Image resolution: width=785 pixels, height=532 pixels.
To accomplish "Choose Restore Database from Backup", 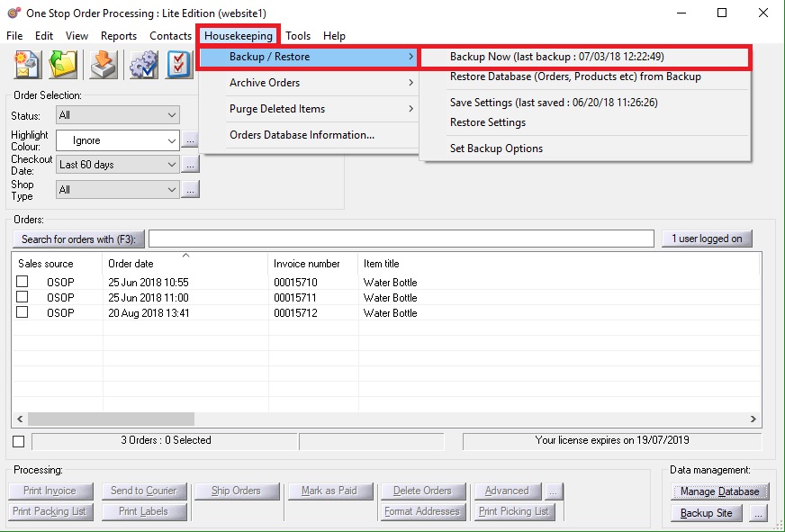I will click(585, 77).
